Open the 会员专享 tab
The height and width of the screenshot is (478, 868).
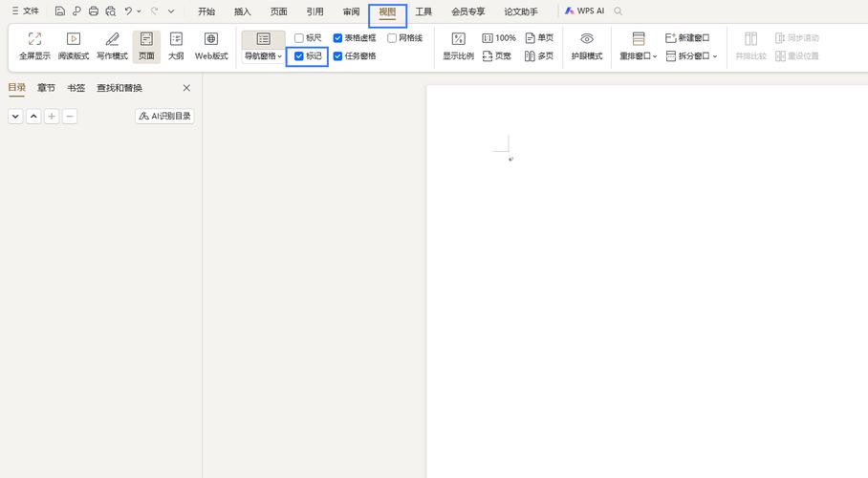click(467, 11)
